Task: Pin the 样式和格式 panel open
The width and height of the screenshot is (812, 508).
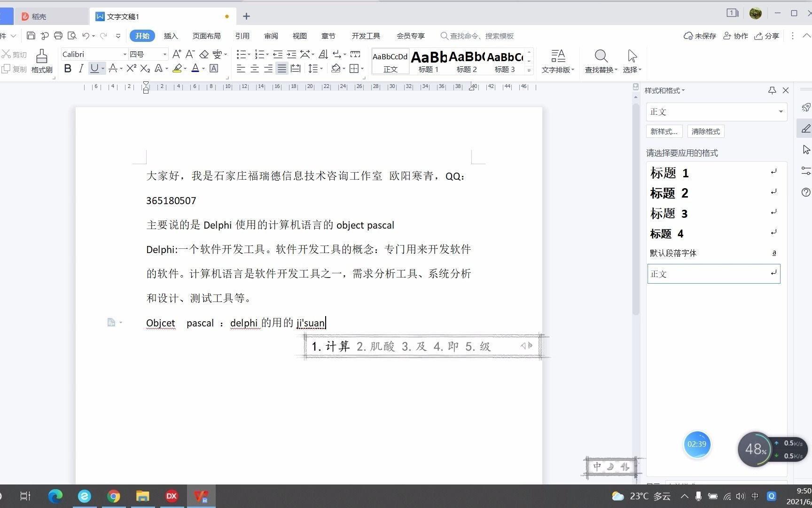Action: [x=772, y=90]
